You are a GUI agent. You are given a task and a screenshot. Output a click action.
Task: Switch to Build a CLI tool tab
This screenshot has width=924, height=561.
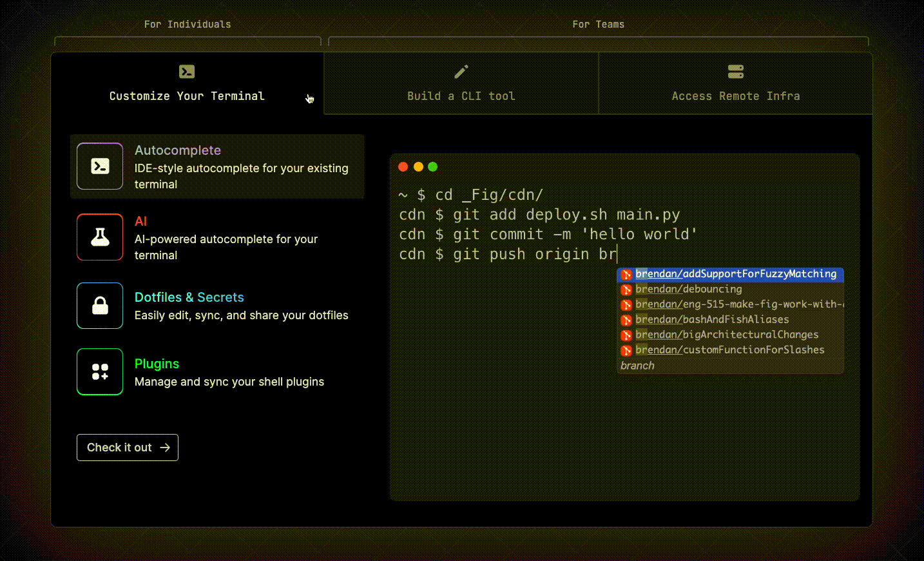(x=461, y=83)
